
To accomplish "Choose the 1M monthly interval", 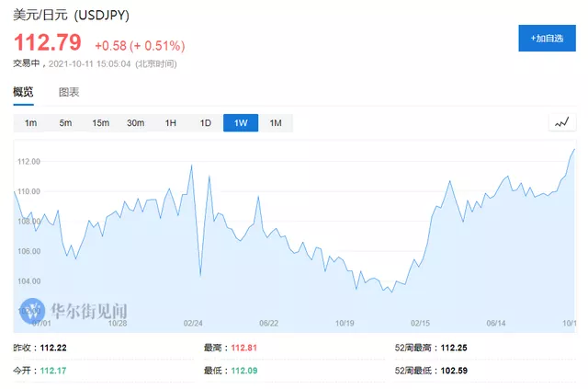I will point(276,123).
